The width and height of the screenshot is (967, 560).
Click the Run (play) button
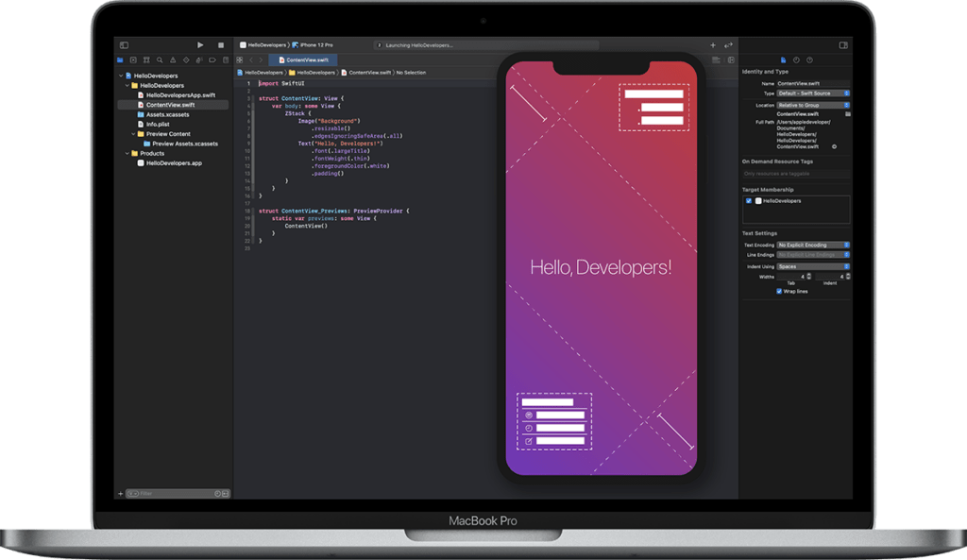(200, 44)
